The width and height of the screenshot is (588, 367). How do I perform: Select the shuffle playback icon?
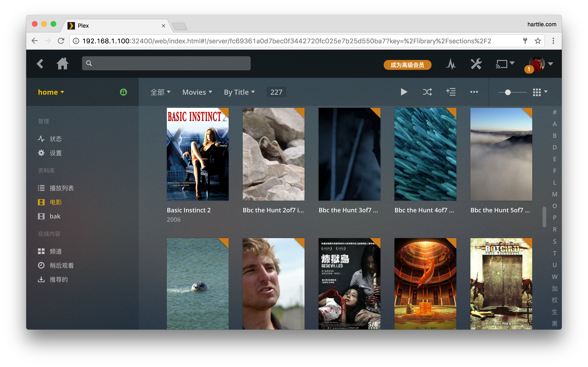[427, 92]
